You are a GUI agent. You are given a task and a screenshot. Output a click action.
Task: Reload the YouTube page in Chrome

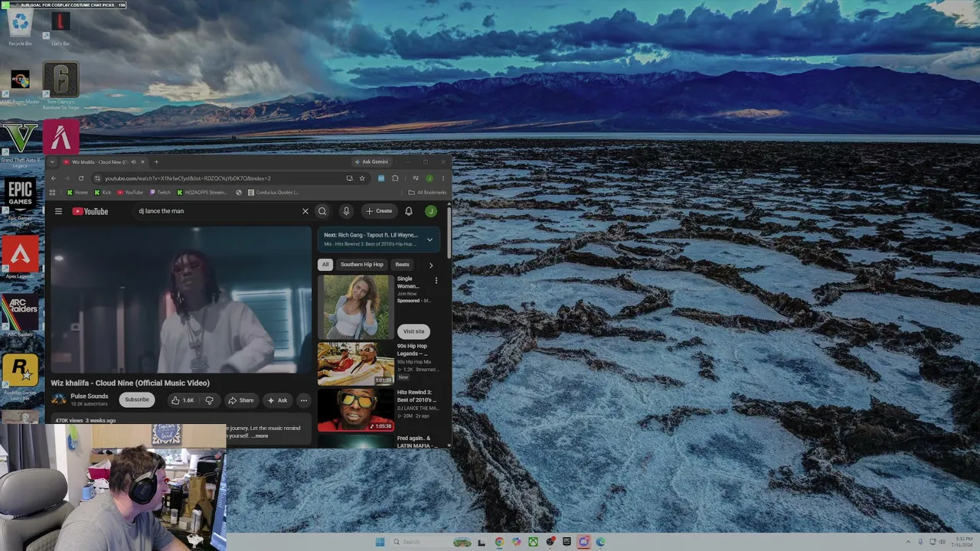pos(81,178)
